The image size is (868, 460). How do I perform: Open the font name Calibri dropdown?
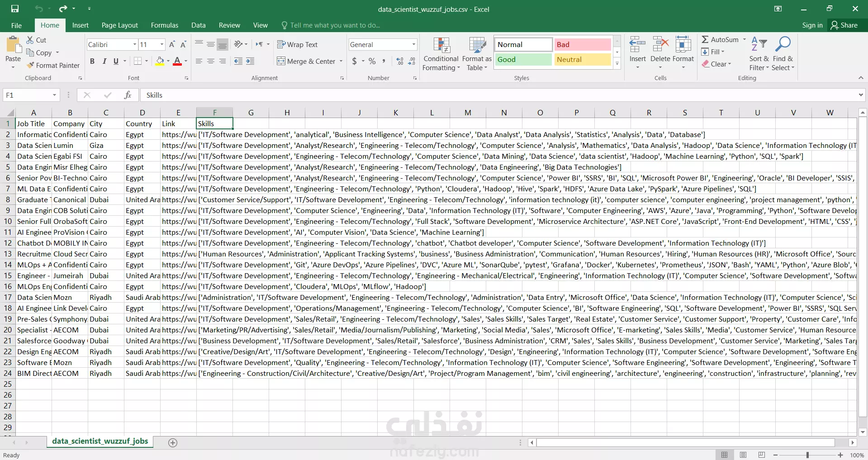point(135,44)
